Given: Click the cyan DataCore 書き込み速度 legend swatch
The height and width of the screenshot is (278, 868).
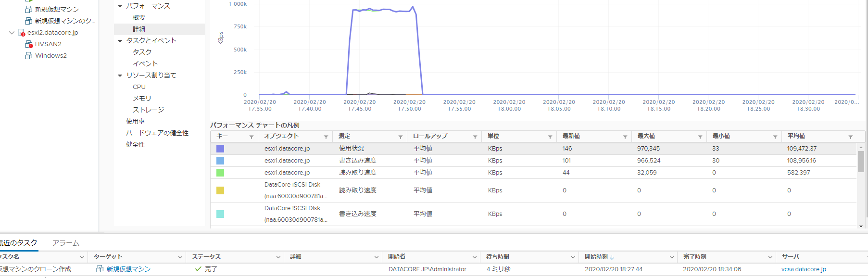Looking at the screenshot, I should [x=220, y=214].
